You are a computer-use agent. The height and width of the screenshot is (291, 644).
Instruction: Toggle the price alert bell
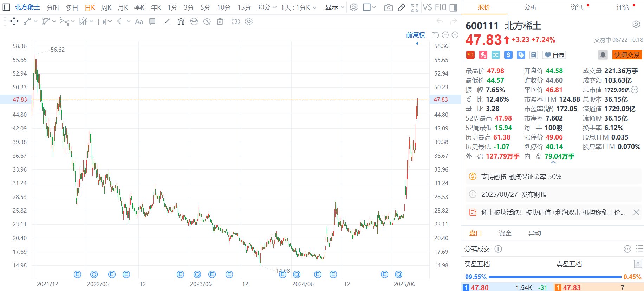point(603,55)
